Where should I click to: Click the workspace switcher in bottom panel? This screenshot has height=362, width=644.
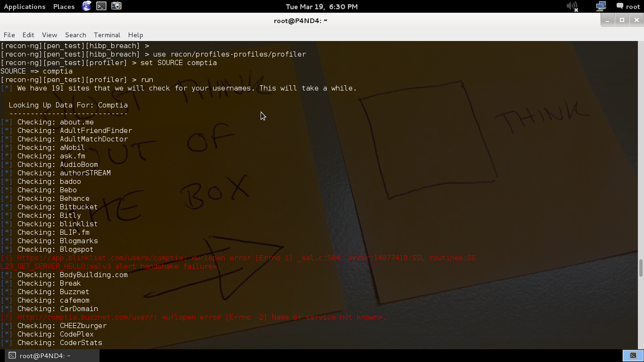pos(633,355)
